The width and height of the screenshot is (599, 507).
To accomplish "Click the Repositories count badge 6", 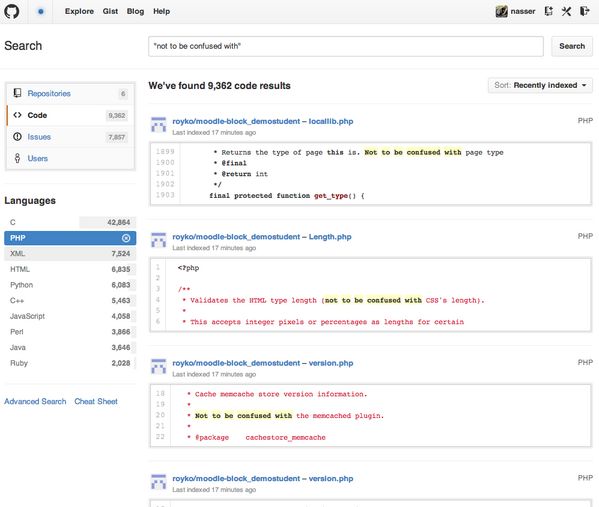I will click(123, 94).
